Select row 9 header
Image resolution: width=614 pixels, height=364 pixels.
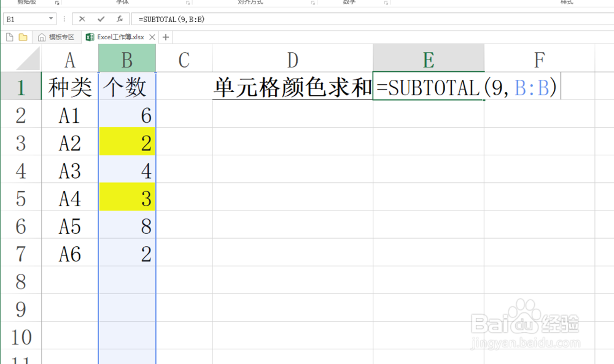21,308
